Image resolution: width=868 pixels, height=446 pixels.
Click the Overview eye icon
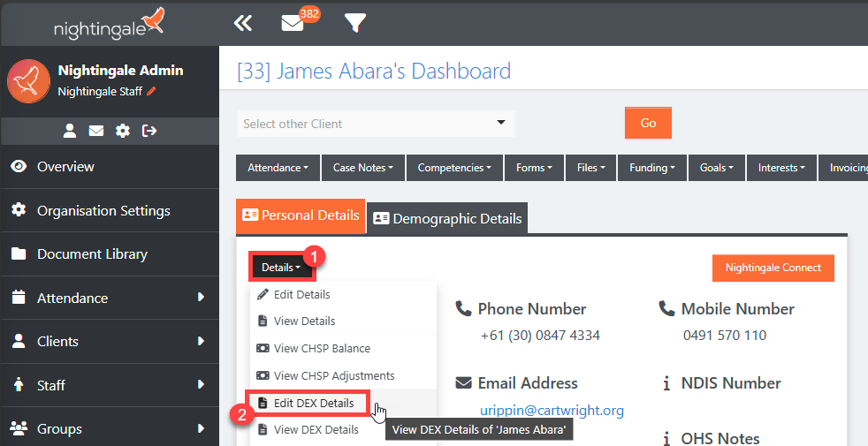coord(19,167)
